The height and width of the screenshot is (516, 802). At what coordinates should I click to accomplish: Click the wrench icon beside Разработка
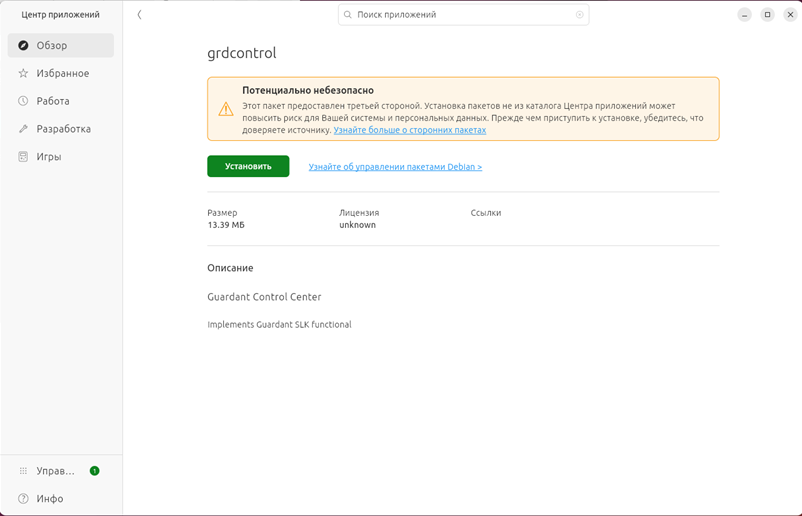point(23,129)
